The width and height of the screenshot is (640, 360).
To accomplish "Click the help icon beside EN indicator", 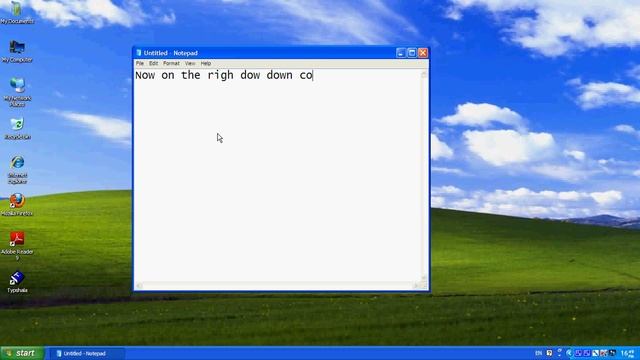I will [549, 353].
